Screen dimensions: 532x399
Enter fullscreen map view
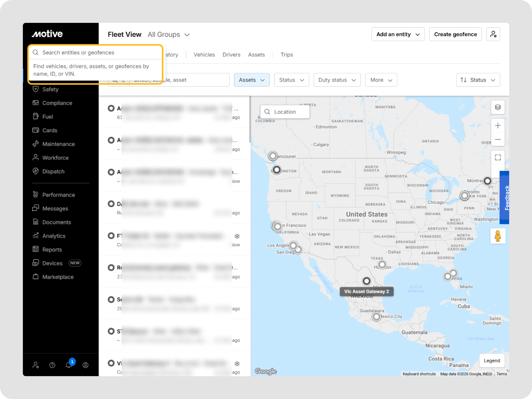click(x=497, y=157)
